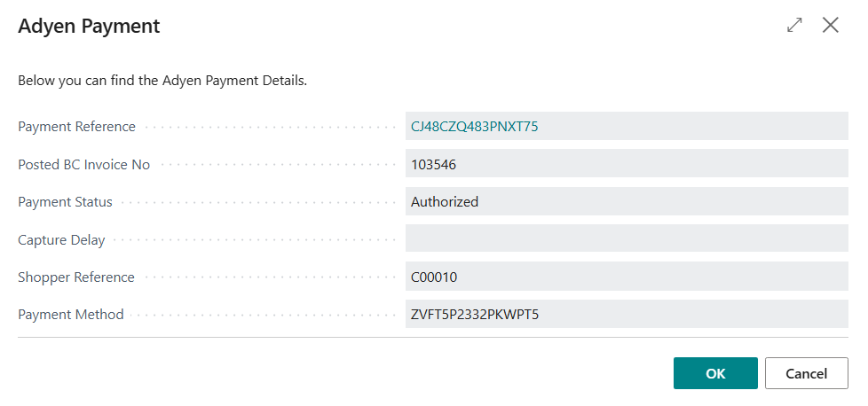This screenshot has width=868, height=406.
Task: Click the Posted BC Invoice No field
Action: (x=627, y=165)
